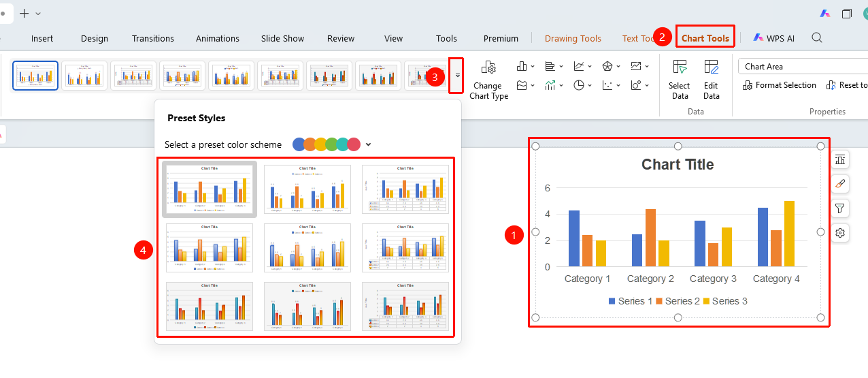Choose last preset style in middle row
This screenshot has height=378, width=868.
click(x=405, y=248)
